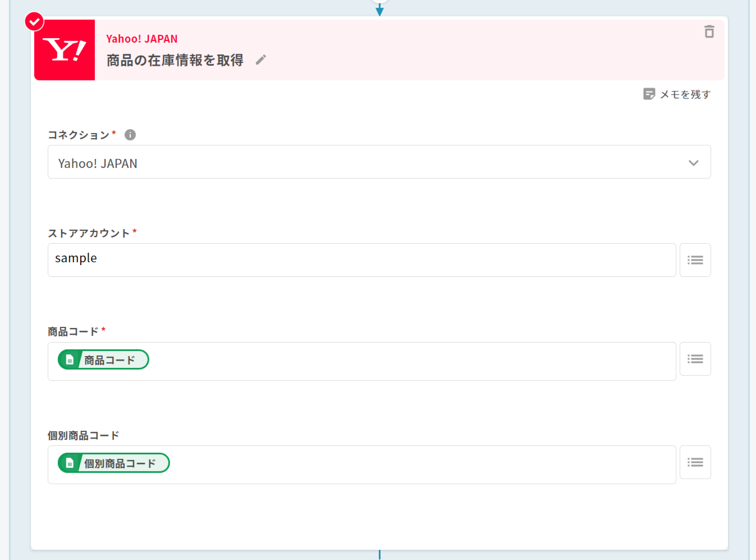Select the 個別商品コード variable chip label
The image size is (756, 560).
click(x=120, y=463)
